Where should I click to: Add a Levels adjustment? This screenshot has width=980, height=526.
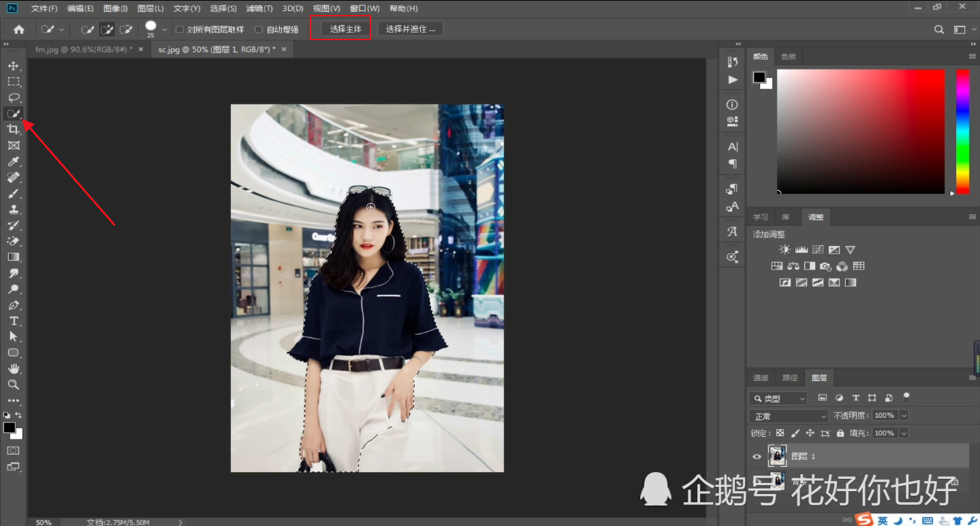coord(802,250)
